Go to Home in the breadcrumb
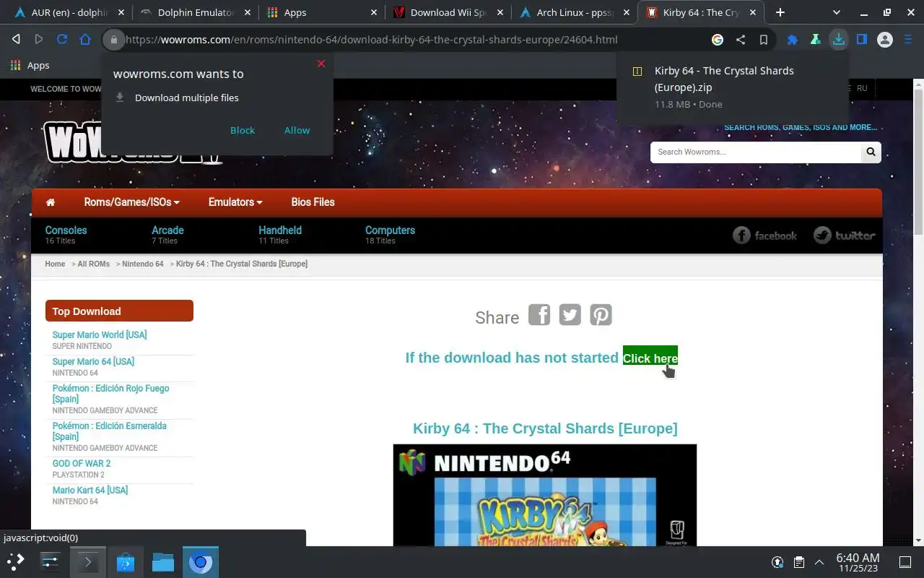Image resolution: width=924 pixels, height=578 pixels. [x=55, y=264]
